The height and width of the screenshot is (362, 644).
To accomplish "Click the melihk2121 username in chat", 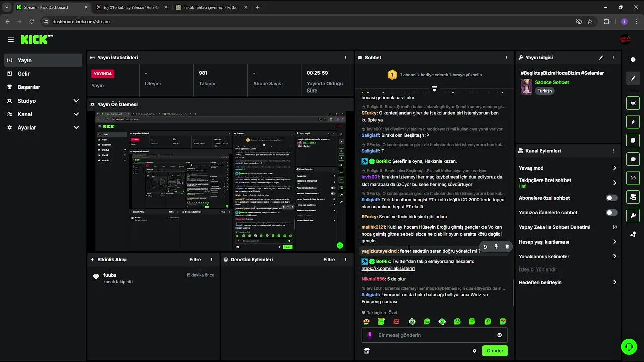I will pos(373,227).
